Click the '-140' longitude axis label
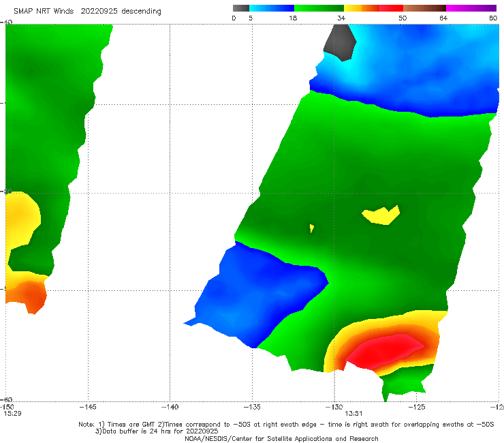This screenshot has width=504, height=443. coord(170,407)
